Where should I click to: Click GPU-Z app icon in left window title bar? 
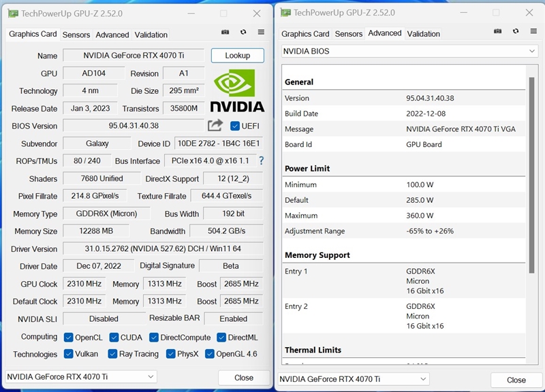13,14
